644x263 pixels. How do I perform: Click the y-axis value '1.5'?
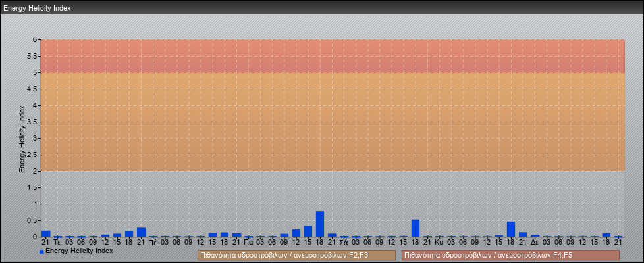point(32,187)
